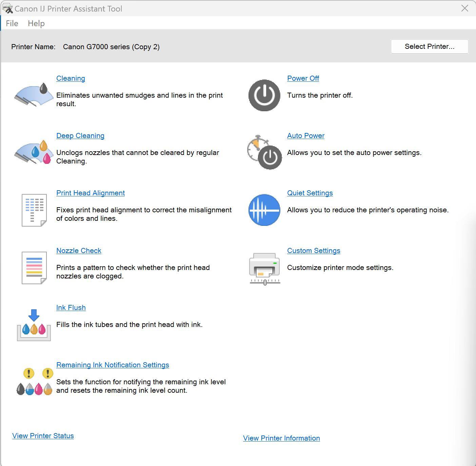Click the Nozzle Check pattern icon
This screenshot has height=466, width=476.
[x=34, y=268]
